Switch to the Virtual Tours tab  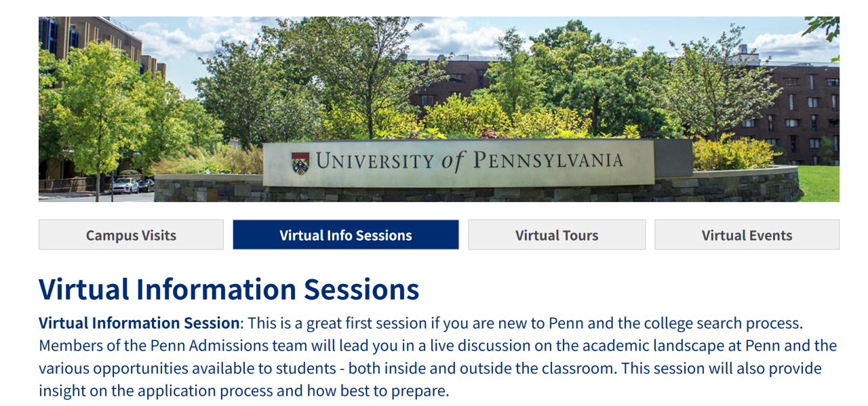pyautogui.click(x=557, y=235)
